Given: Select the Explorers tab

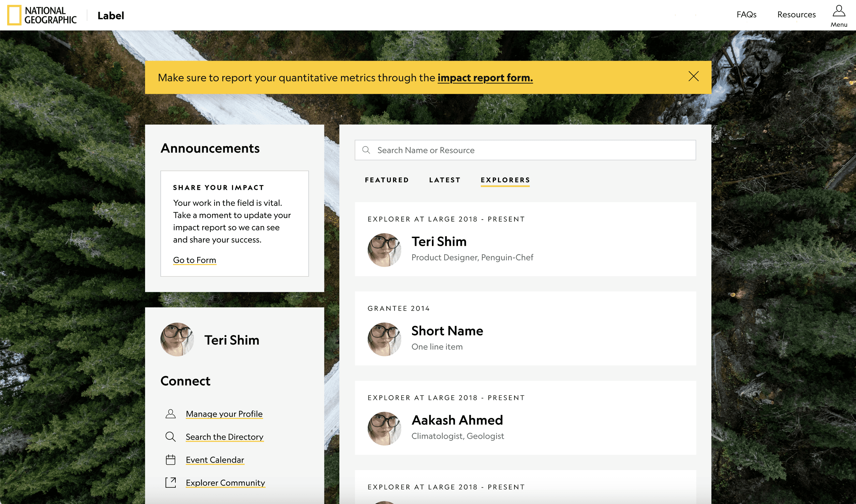Looking at the screenshot, I should point(505,180).
